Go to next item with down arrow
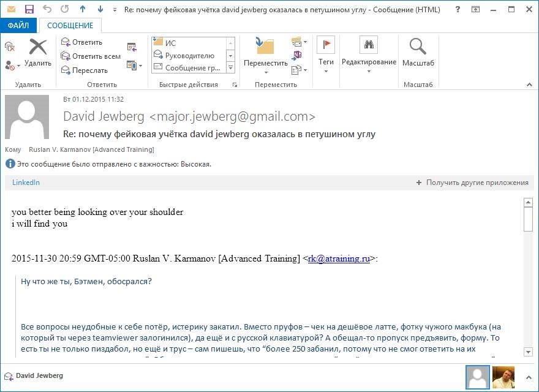This screenshot has width=539, height=392. [x=100, y=9]
